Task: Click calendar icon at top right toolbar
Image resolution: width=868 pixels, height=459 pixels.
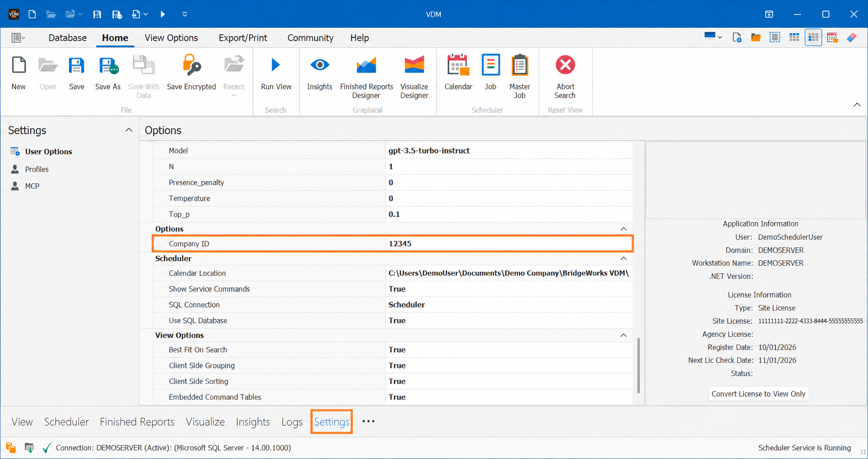Action: pyautogui.click(x=832, y=37)
